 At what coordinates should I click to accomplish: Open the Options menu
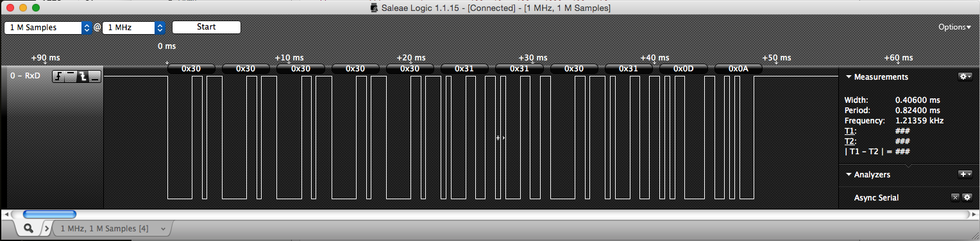pos(954,27)
